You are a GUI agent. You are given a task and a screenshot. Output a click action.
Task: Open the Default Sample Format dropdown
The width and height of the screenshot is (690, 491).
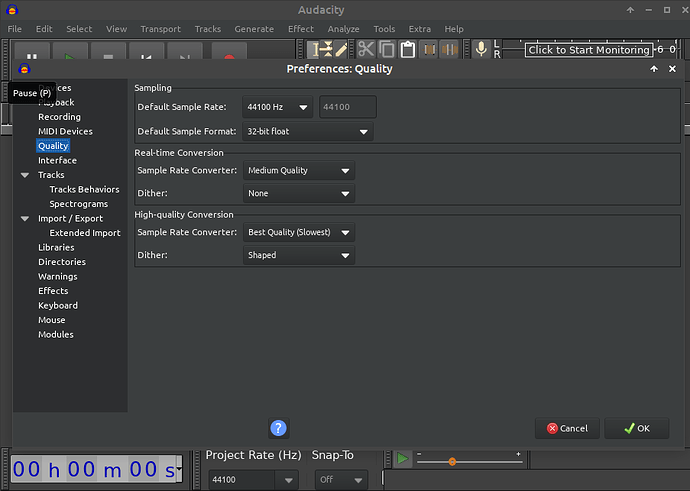point(308,132)
